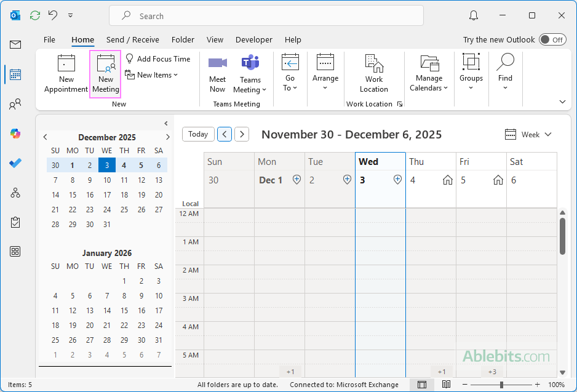Click the Today button
The image size is (577, 392).
(x=198, y=134)
